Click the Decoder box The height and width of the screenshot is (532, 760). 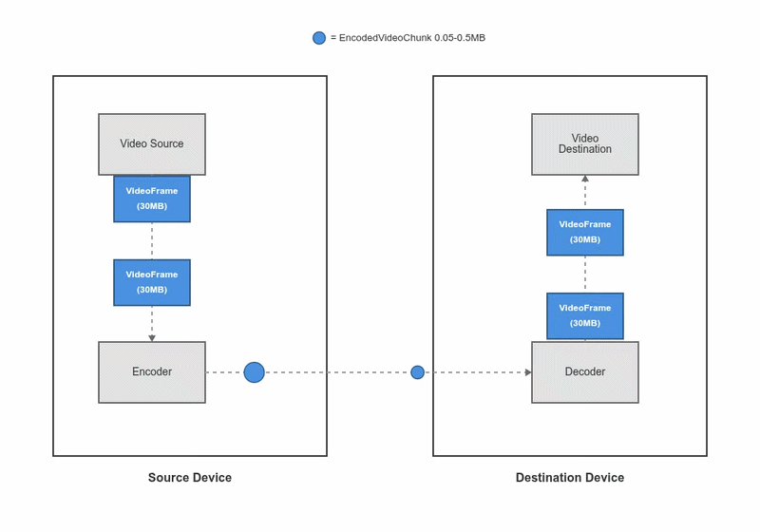[585, 373]
